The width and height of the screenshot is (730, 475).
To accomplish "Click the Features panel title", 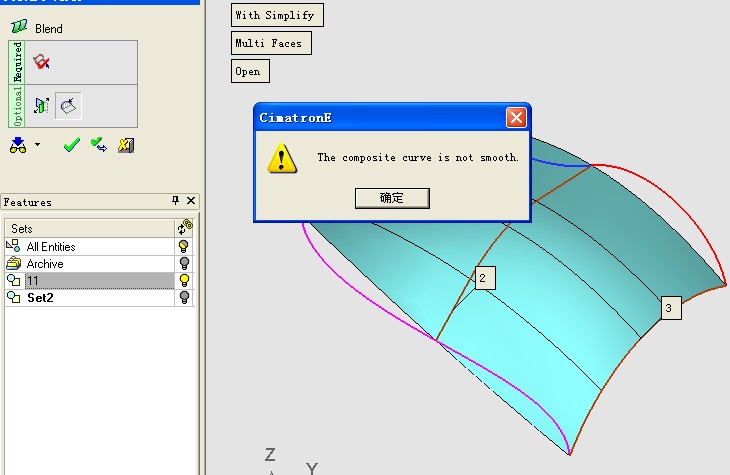I will tap(27, 202).
